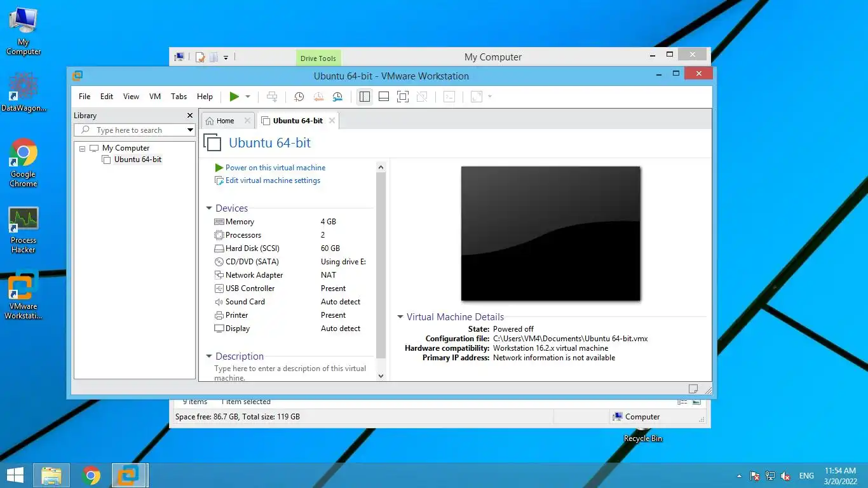Screen dimensions: 868x488
Task: Close the Ubuntu 64-bit tab
Action: (332, 121)
